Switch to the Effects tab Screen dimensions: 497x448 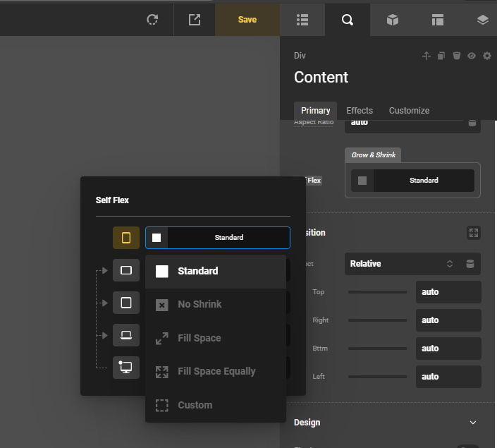point(360,111)
